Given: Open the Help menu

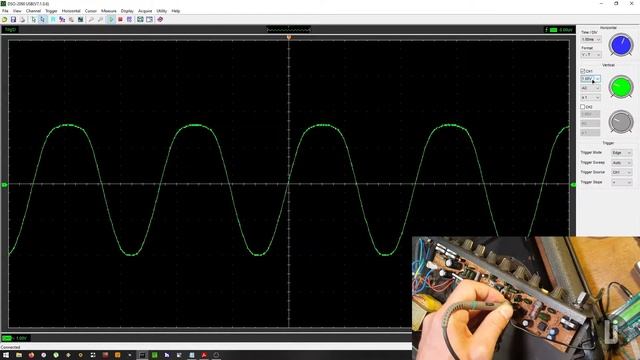Looking at the screenshot, I should pos(176,11).
